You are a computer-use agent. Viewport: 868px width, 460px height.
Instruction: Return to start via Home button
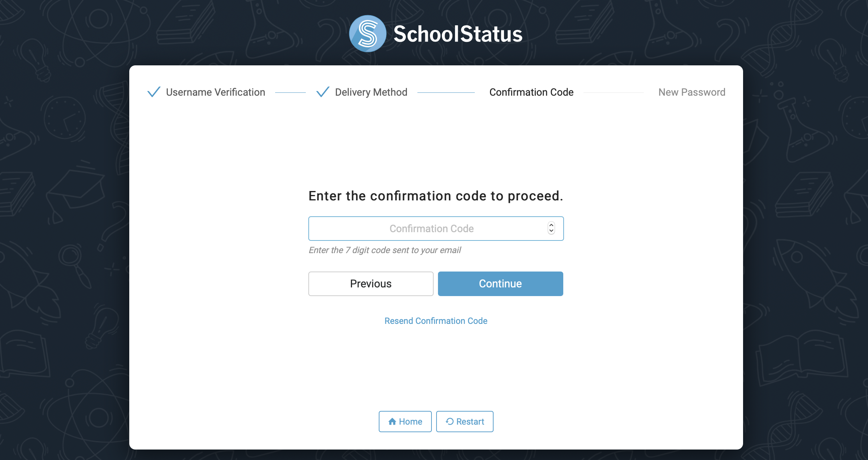pos(405,421)
